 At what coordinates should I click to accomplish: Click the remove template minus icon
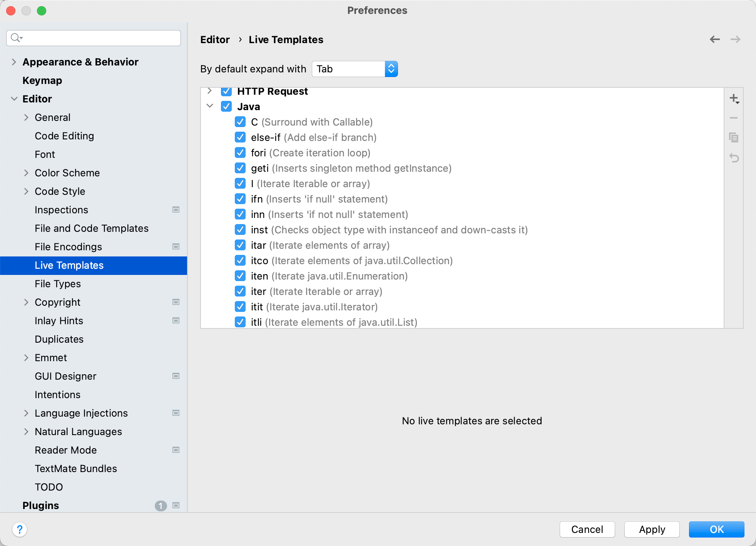tap(734, 118)
